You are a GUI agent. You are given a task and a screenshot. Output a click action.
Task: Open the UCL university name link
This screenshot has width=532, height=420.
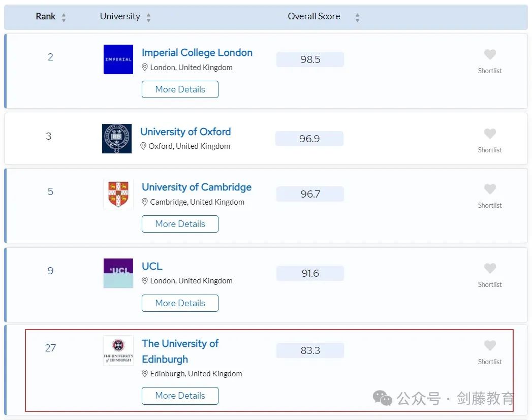[x=152, y=266]
